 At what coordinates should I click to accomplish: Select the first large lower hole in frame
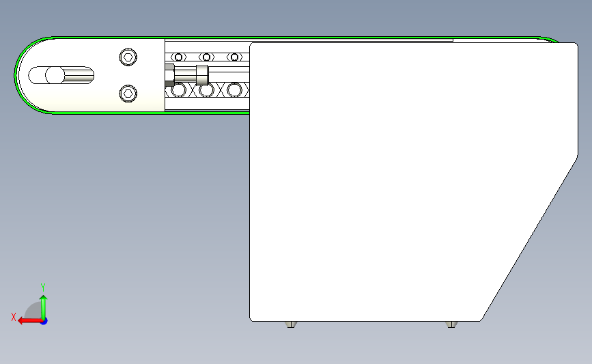click(179, 90)
